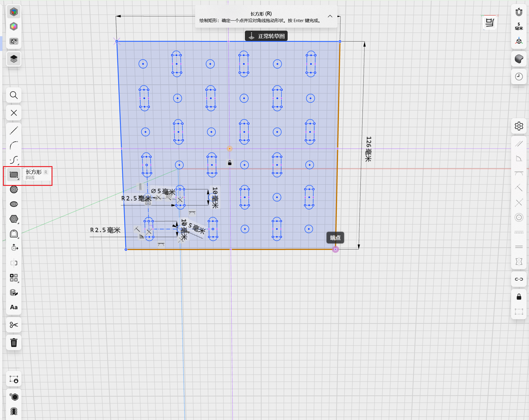
Task: Select the Mirror sketch tool
Action: click(14, 263)
